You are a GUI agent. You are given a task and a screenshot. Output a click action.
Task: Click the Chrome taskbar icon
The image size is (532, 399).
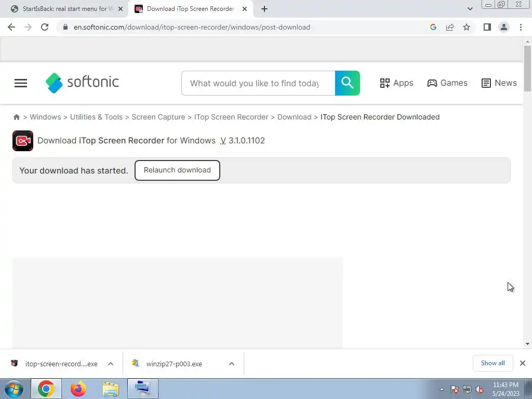[46, 389]
